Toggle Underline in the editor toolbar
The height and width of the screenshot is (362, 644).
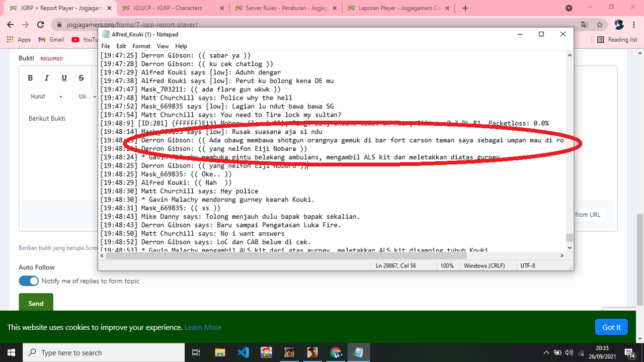(x=64, y=78)
